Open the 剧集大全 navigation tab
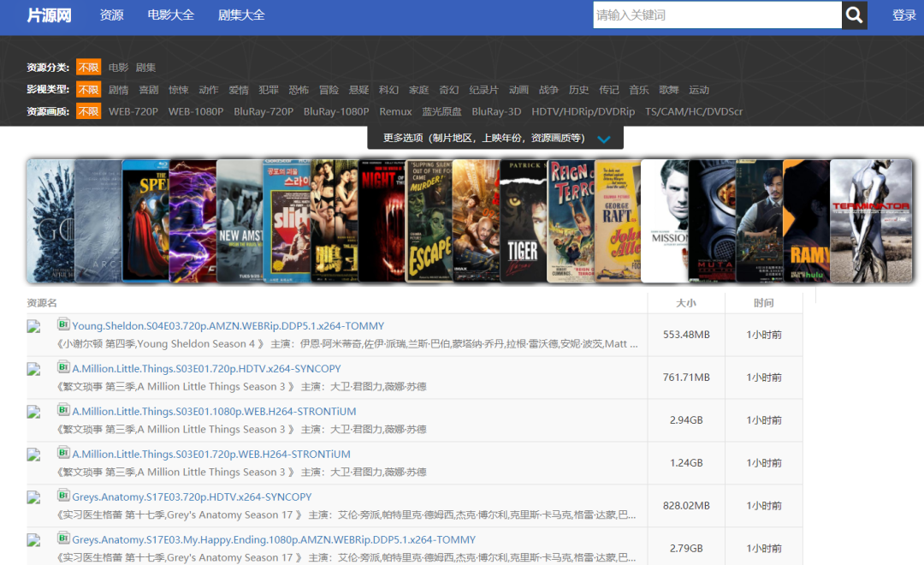This screenshot has height=565, width=924. 241,15
